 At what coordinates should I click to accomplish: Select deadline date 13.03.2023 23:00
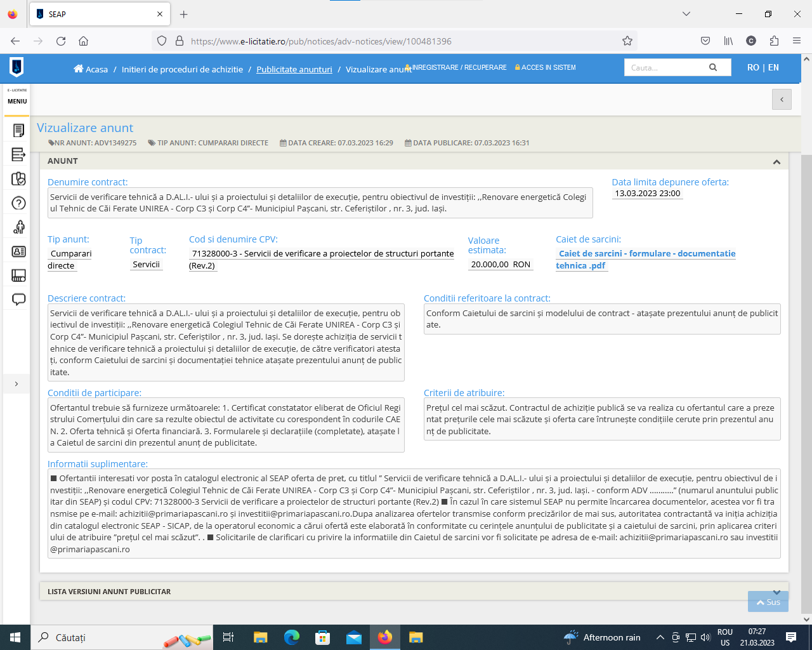[647, 194]
